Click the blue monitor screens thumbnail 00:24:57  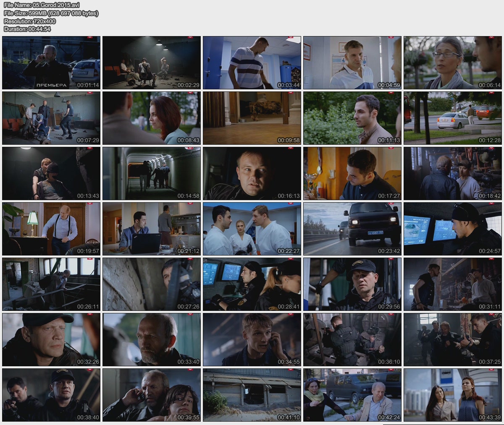click(x=453, y=229)
